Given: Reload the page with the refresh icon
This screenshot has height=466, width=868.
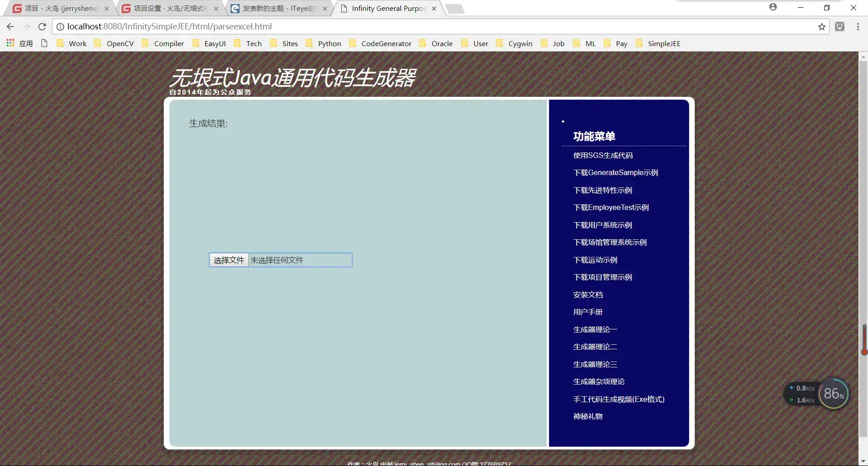Looking at the screenshot, I should coord(42,27).
